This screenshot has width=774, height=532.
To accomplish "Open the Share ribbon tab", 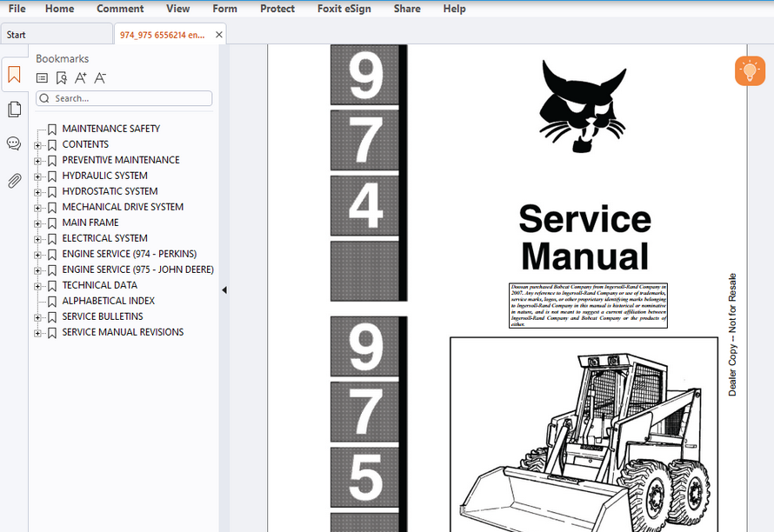I will point(407,9).
